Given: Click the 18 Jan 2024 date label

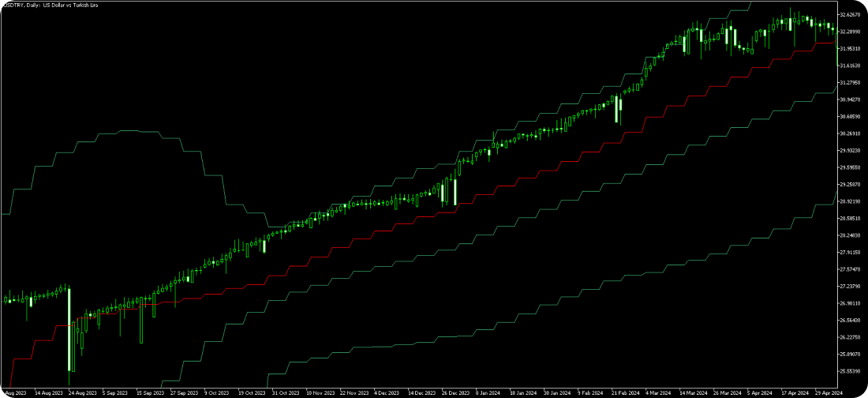Looking at the screenshot, I should pyautogui.click(x=522, y=392).
